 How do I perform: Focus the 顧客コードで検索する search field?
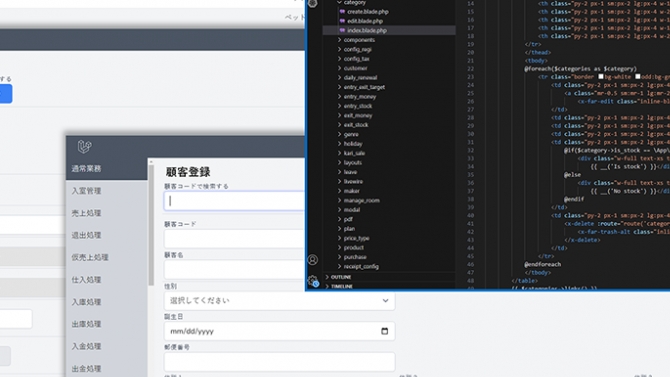pyautogui.click(x=234, y=201)
